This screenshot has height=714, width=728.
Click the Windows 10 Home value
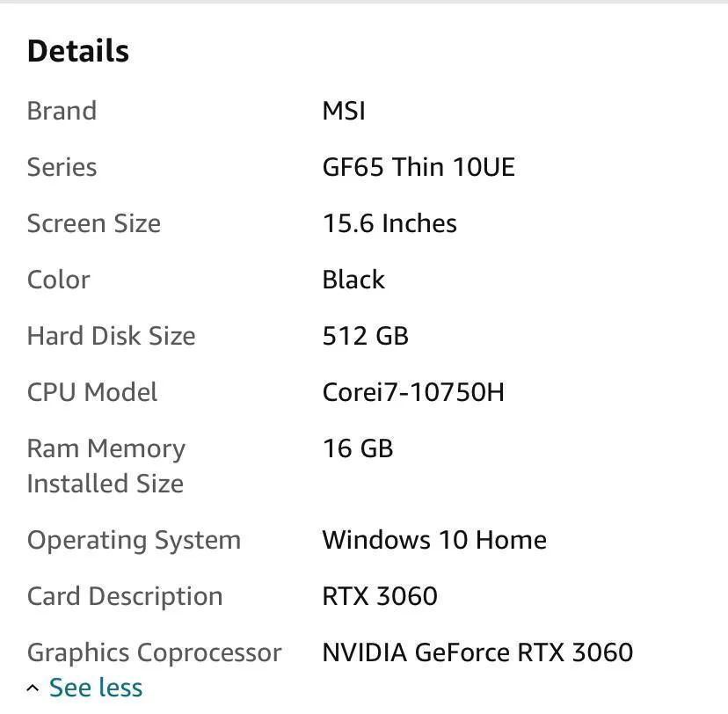coord(434,540)
